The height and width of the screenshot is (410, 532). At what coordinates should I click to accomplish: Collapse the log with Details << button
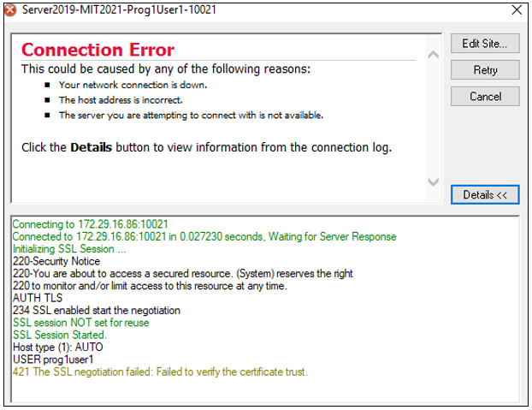pyautogui.click(x=484, y=195)
